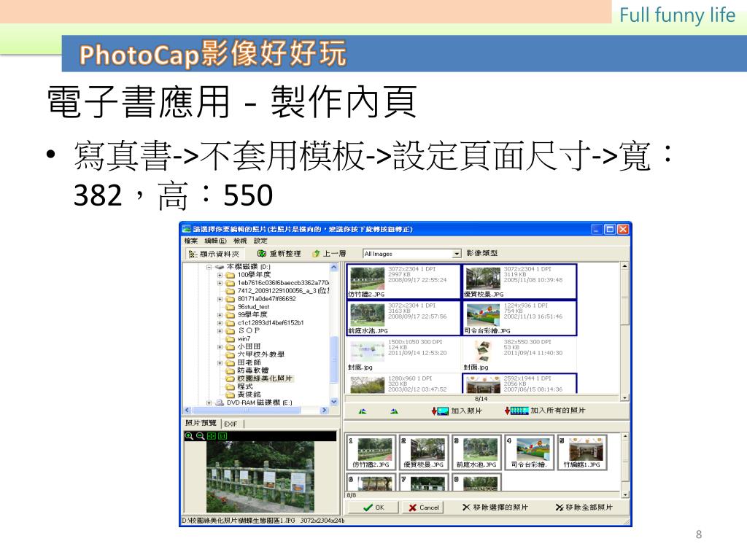Viewport: 747px width, 560px height.
Task: Expand the 小田田 folder node
Action: point(220,346)
